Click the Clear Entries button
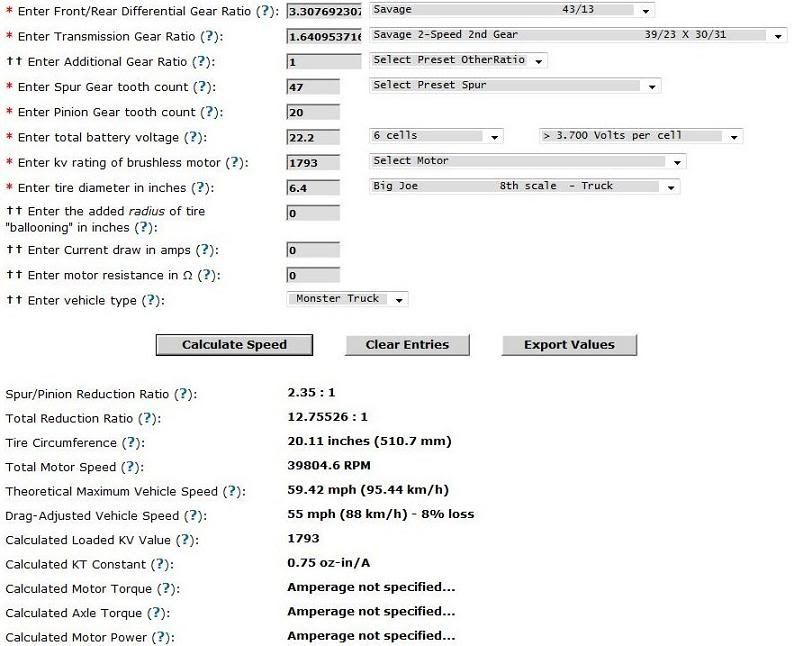 [x=407, y=345]
